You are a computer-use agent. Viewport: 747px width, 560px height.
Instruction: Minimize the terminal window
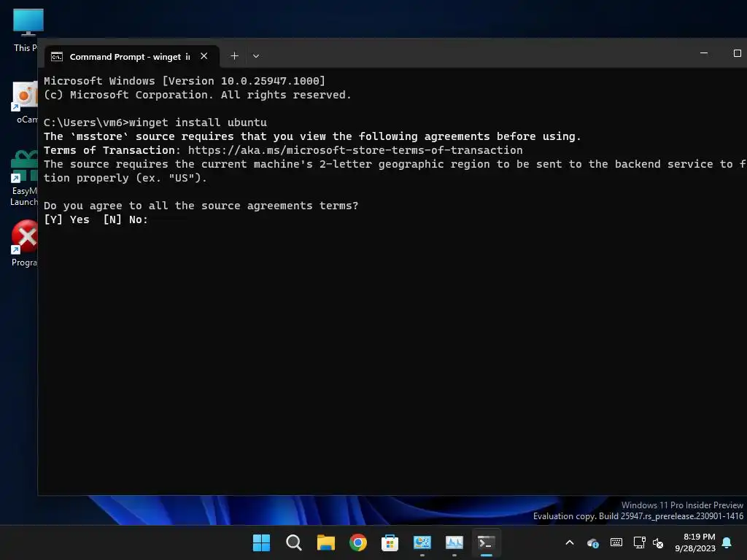[704, 53]
